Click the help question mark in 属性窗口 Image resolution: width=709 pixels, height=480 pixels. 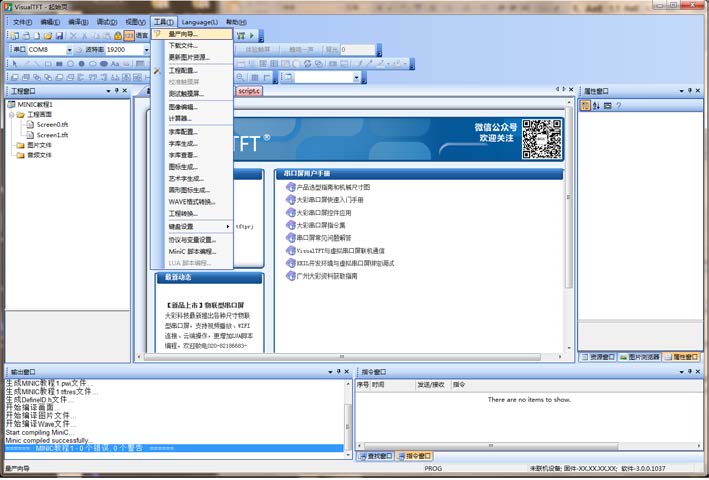pos(619,106)
